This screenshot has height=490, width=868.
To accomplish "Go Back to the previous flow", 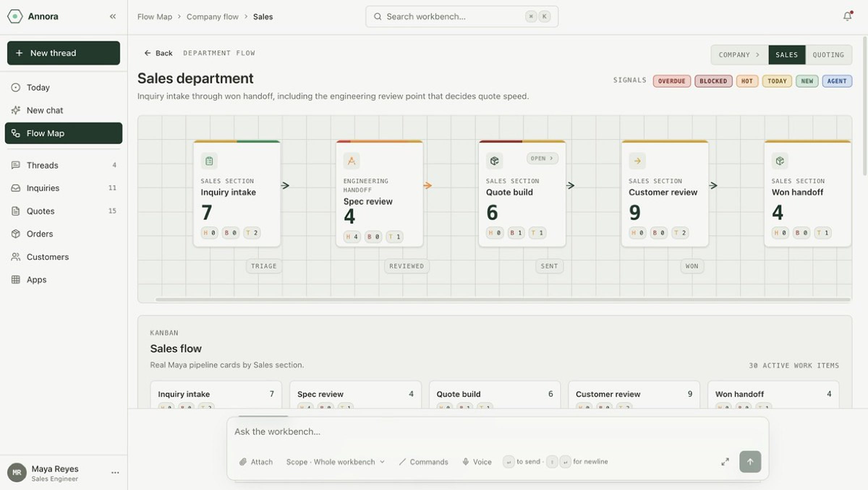I will click(158, 53).
